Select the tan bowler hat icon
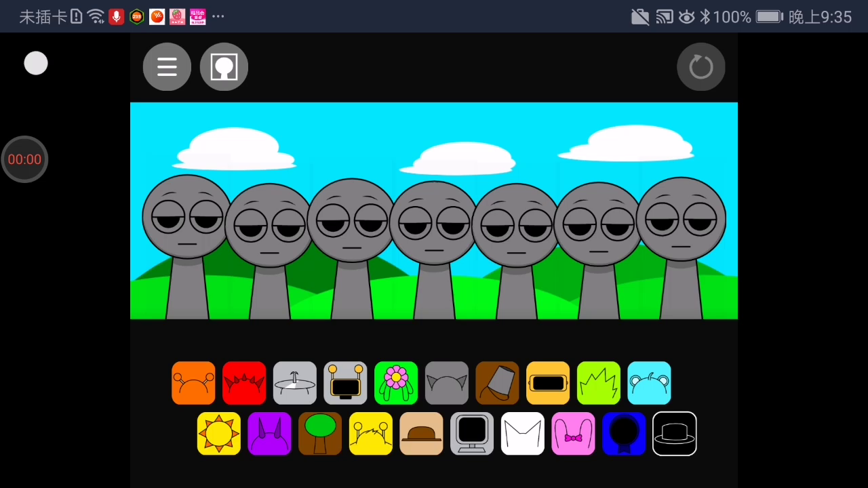 click(421, 434)
